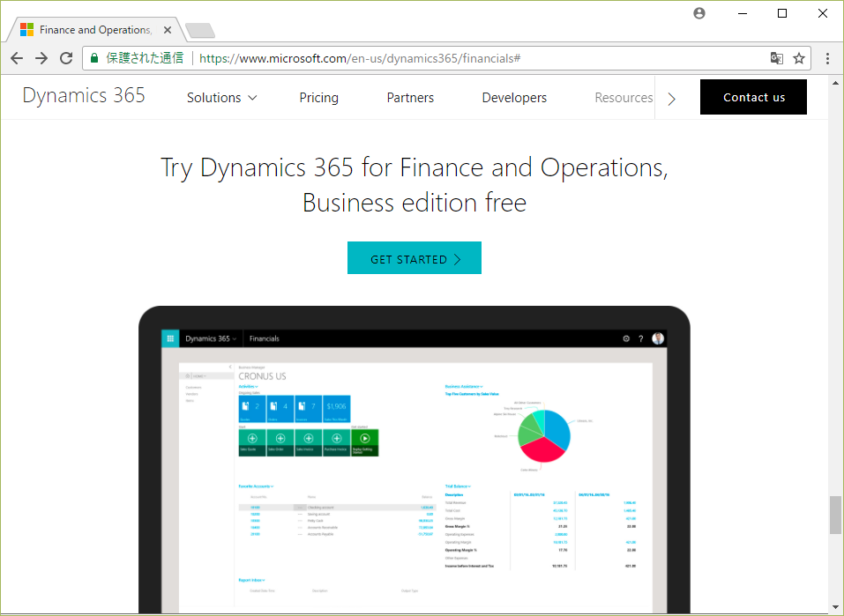Go forward in browser history
Screen dimensions: 844x616
pyautogui.click(x=41, y=58)
